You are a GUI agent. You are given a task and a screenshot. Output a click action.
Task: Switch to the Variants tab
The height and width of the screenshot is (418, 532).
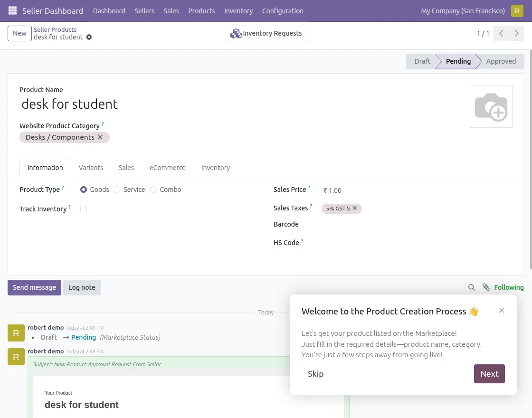91,168
